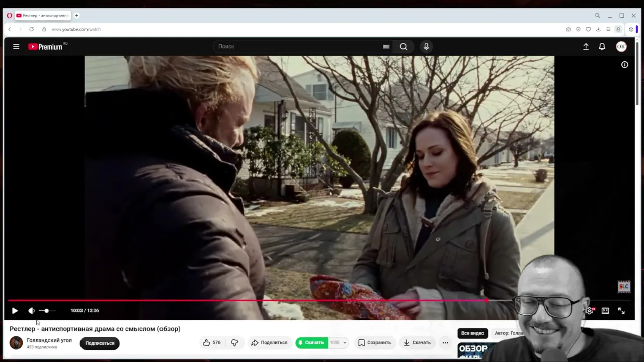Viewport: 644px width, 362px height.
Task: Adjust the volume slider
Action: [47, 311]
